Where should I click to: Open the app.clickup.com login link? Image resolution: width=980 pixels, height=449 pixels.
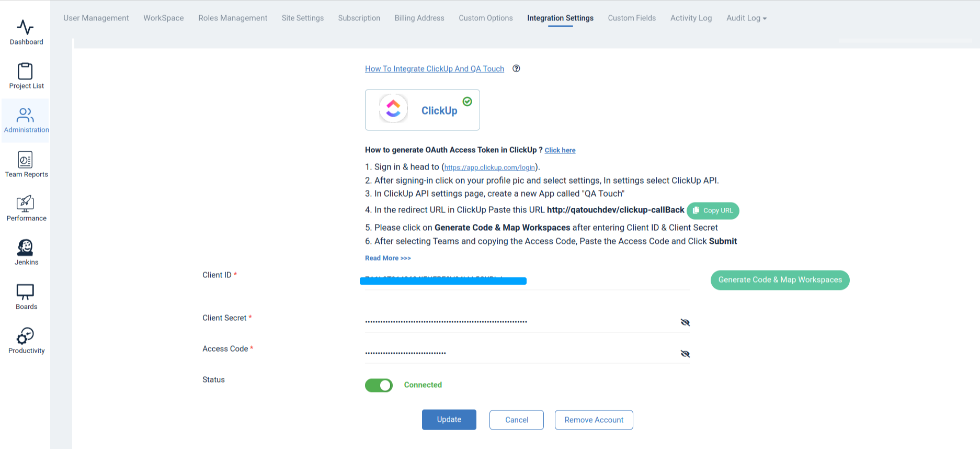pos(490,167)
